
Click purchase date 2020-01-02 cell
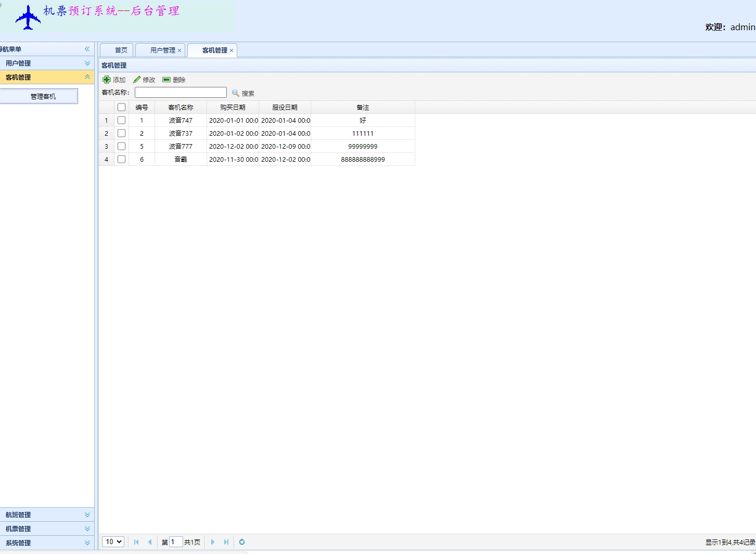tap(233, 133)
